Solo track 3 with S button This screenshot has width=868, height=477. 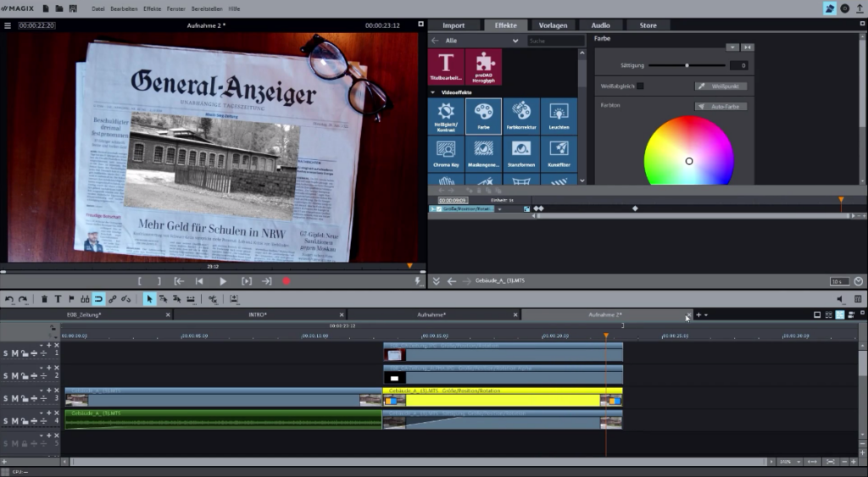click(6, 398)
